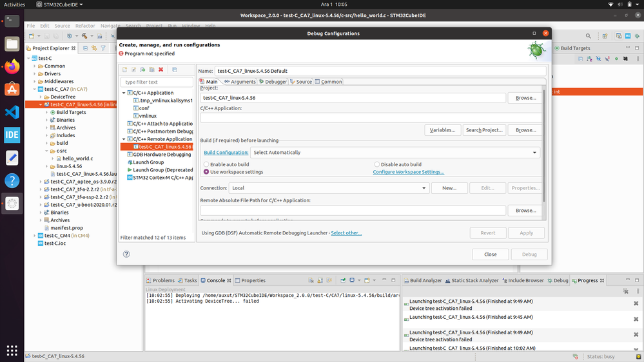The width and height of the screenshot is (644, 362).
Task: Click the STM32CubeIDE icon in the dock
Action: pyautogui.click(x=12, y=135)
